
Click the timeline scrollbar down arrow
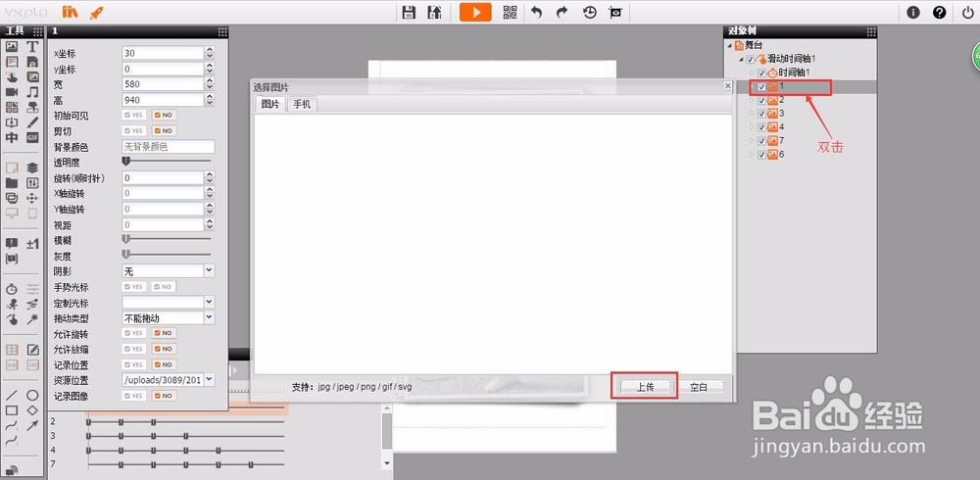tap(387, 463)
